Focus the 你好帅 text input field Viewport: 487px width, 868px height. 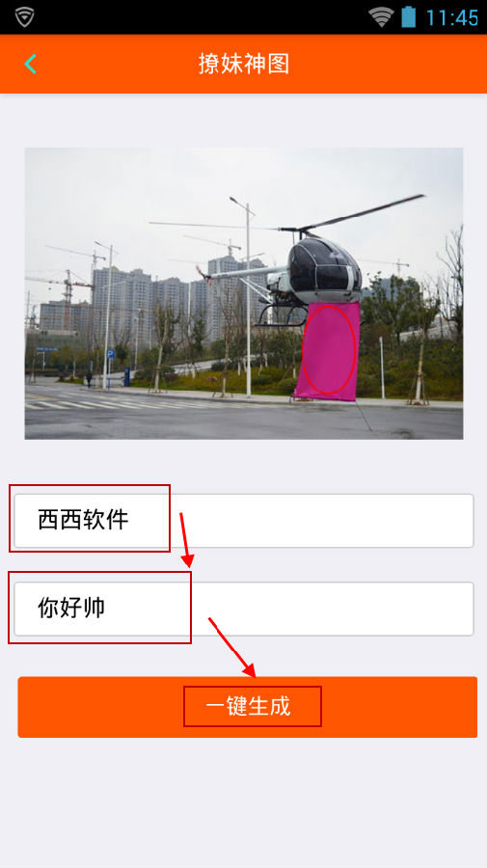coord(243,609)
